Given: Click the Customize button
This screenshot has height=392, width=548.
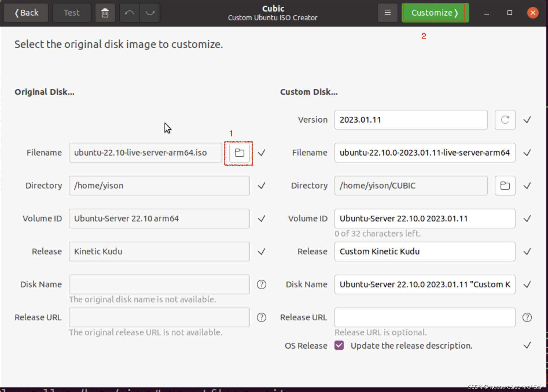Looking at the screenshot, I should point(435,13).
